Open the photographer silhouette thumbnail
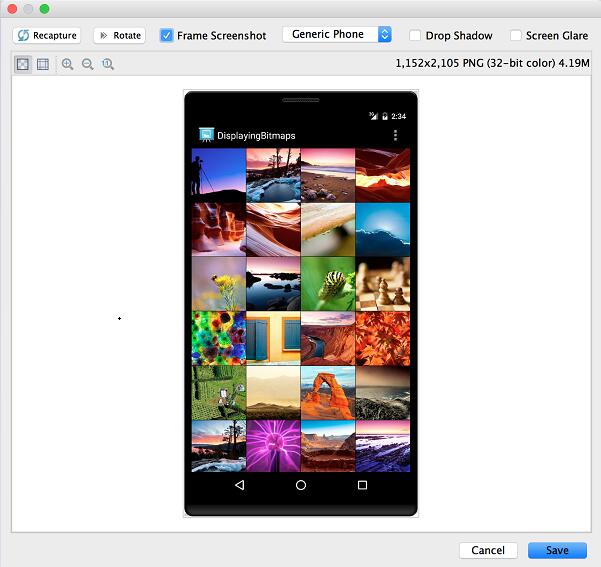The height and width of the screenshot is (567, 601). point(218,176)
